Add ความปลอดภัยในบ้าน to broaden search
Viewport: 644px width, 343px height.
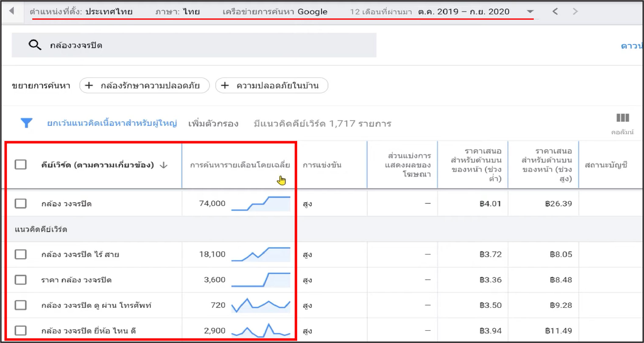pyautogui.click(x=272, y=85)
